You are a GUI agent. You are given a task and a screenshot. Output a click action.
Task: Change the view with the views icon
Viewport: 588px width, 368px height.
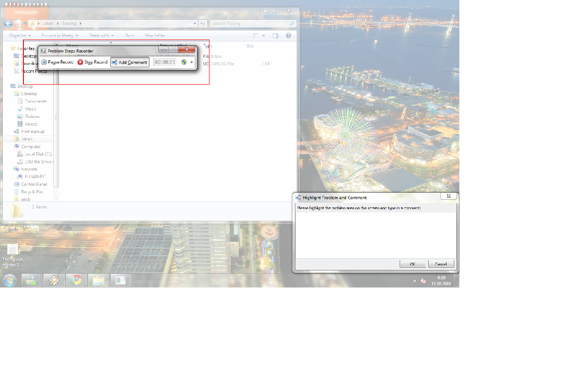tap(256, 35)
